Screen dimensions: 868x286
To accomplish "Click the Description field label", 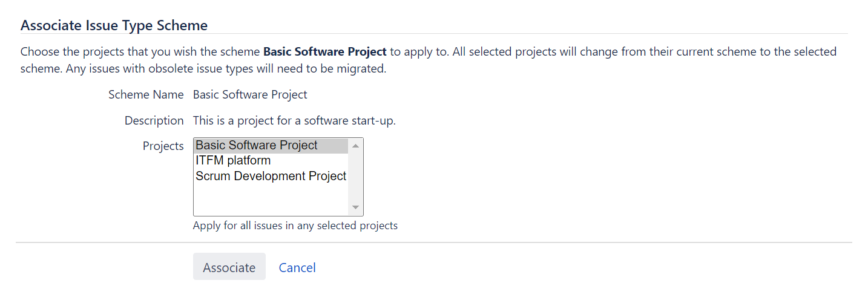I will pyautogui.click(x=154, y=121).
